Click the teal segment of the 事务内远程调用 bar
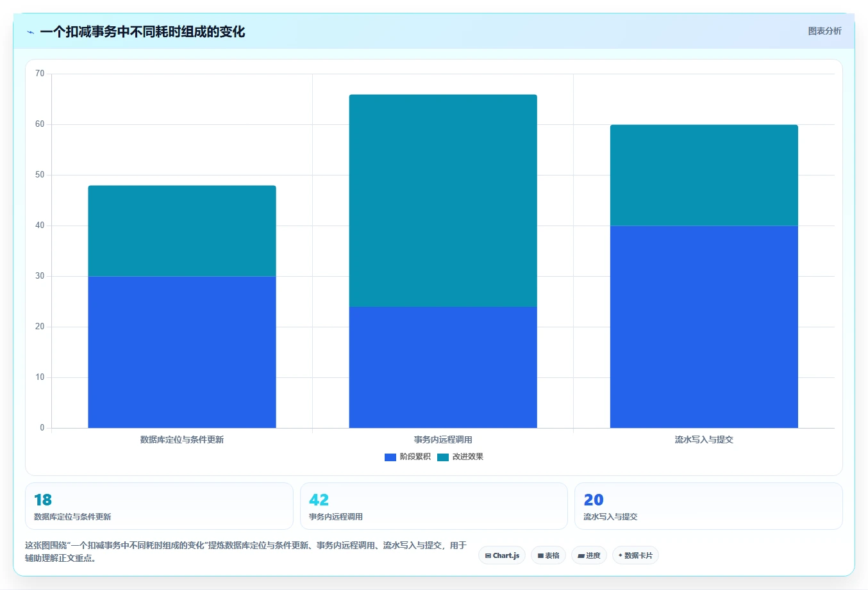868x590 pixels. pyautogui.click(x=443, y=201)
